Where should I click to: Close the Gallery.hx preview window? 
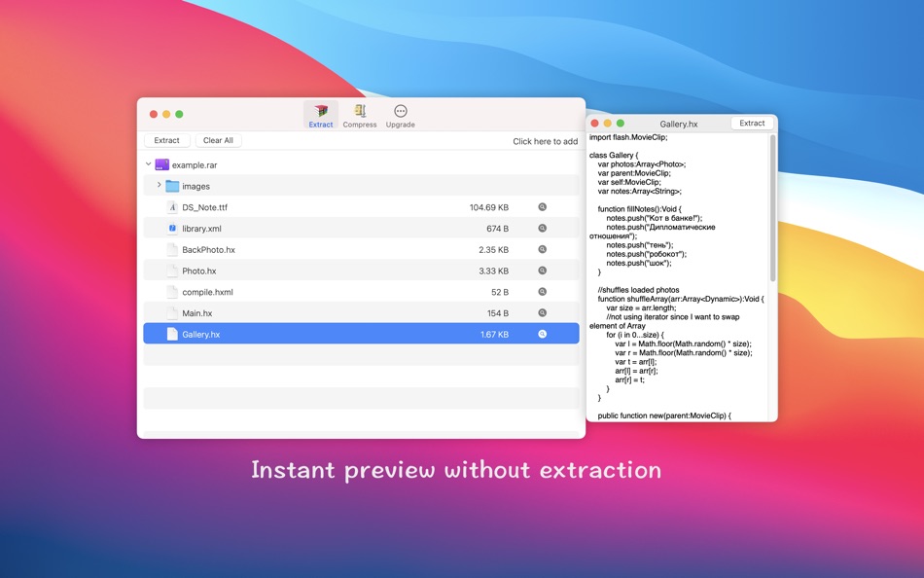[594, 124]
